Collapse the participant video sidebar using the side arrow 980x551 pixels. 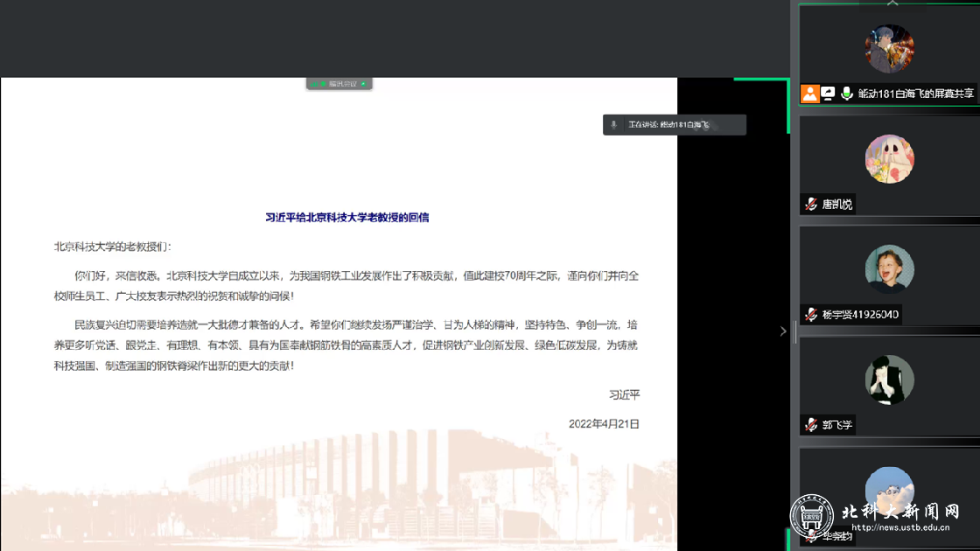783,331
